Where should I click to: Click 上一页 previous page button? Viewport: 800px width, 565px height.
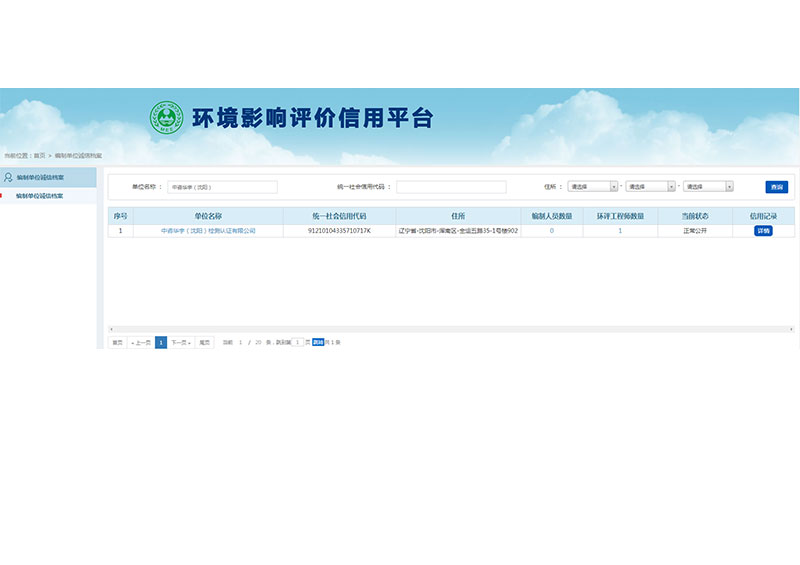(140, 342)
